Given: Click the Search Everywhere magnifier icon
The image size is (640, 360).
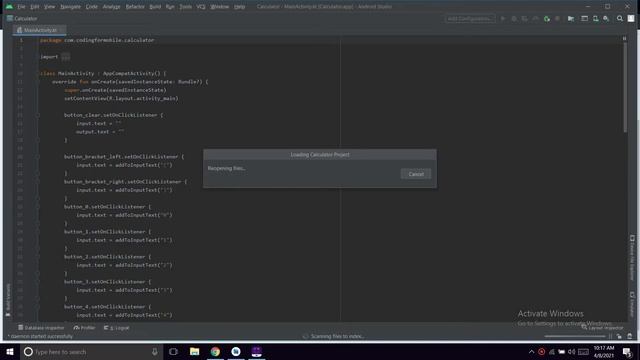Looking at the screenshot, I should [620, 19].
